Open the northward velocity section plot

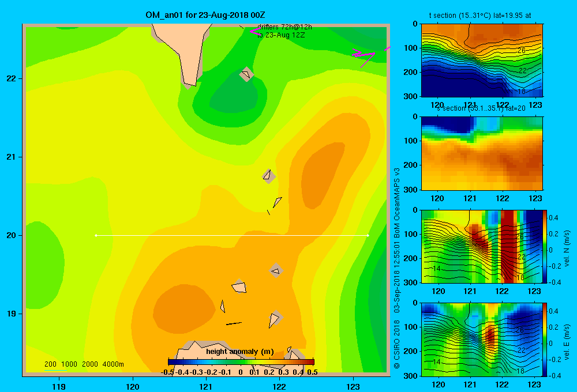(x=482, y=246)
